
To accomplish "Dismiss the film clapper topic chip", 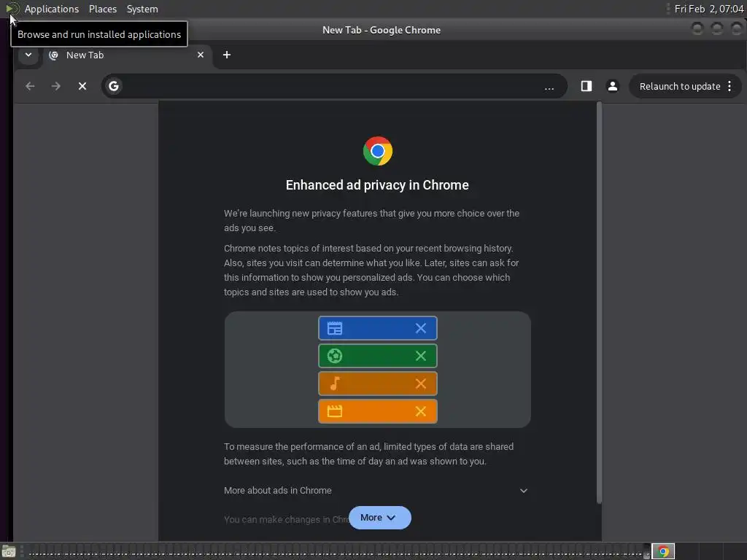I will pos(421,411).
